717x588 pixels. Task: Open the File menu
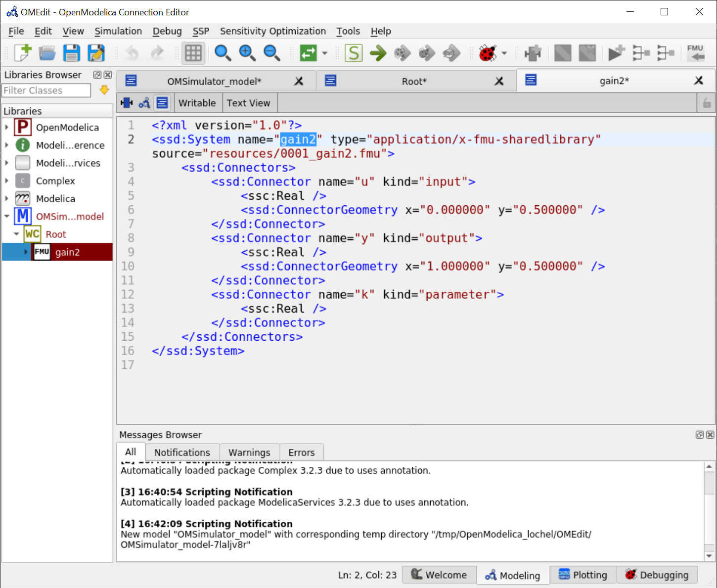16,31
